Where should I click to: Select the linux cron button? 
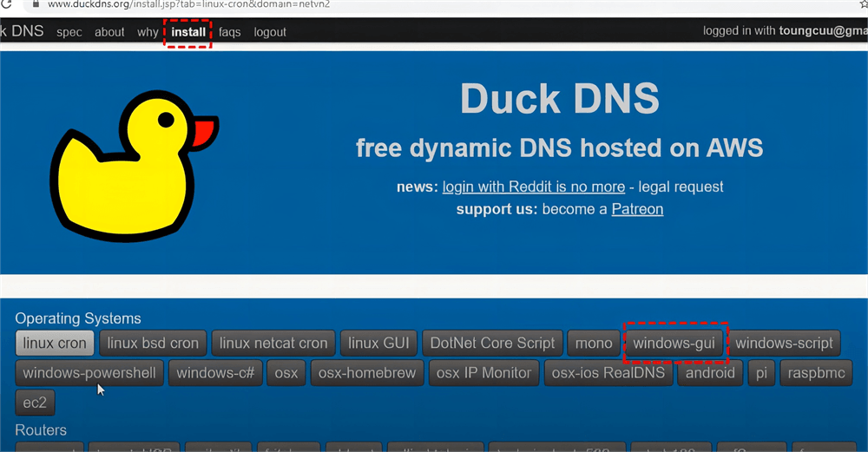tap(55, 343)
